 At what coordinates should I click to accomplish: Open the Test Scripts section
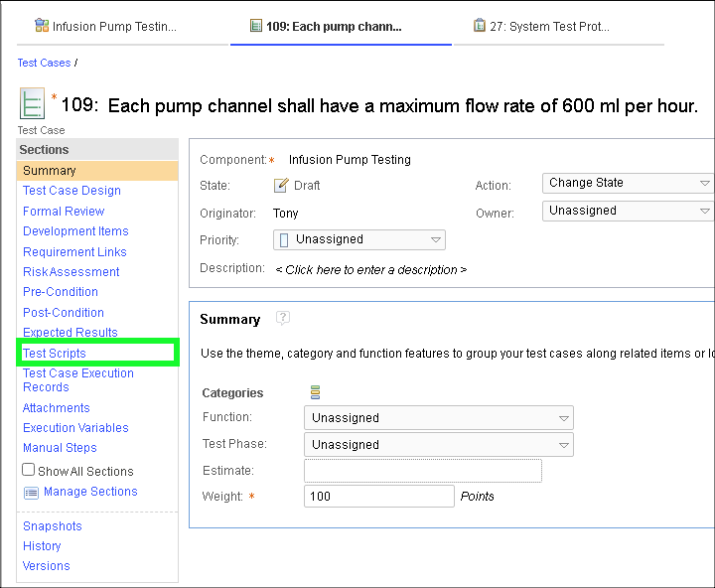tap(55, 353)
